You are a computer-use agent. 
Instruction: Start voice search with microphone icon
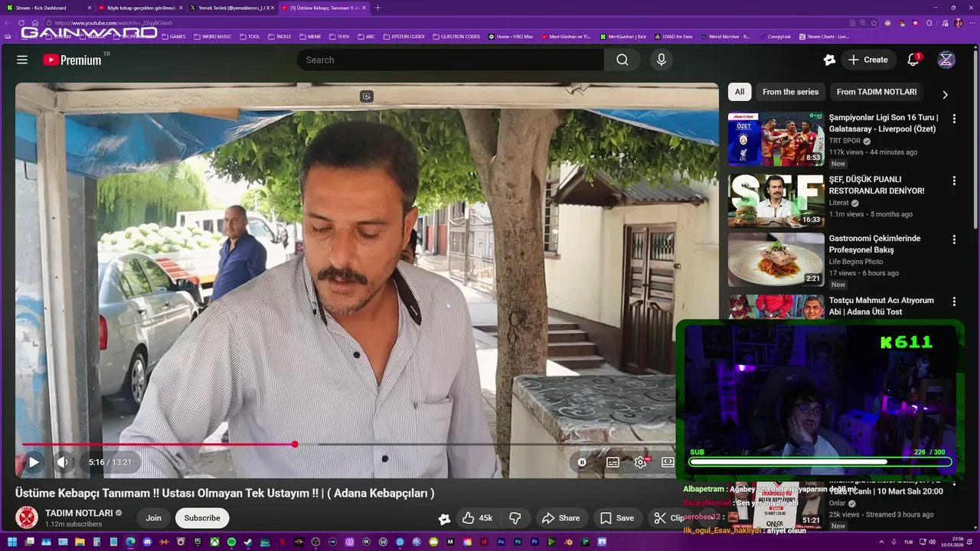661,60
